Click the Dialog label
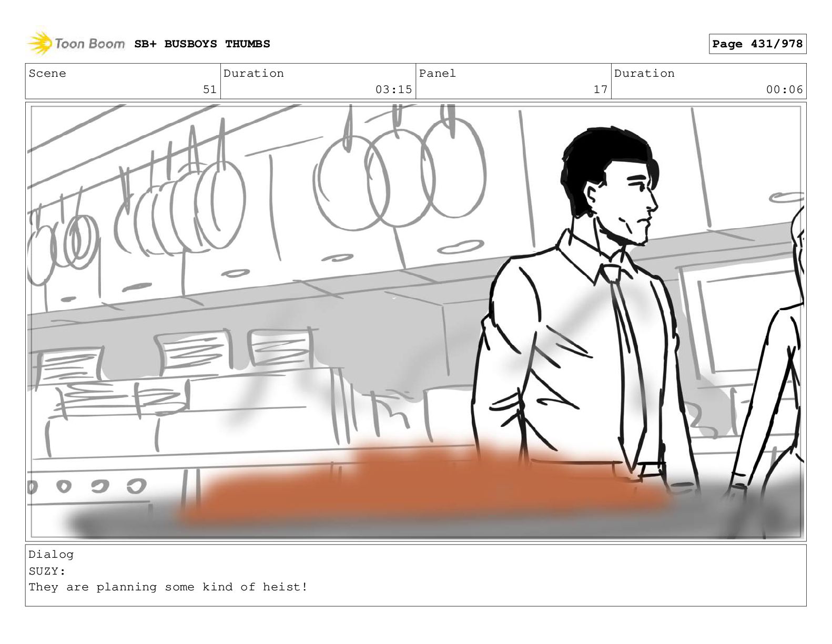This screenshot has width=832, height=644. (x=51, y=555)
